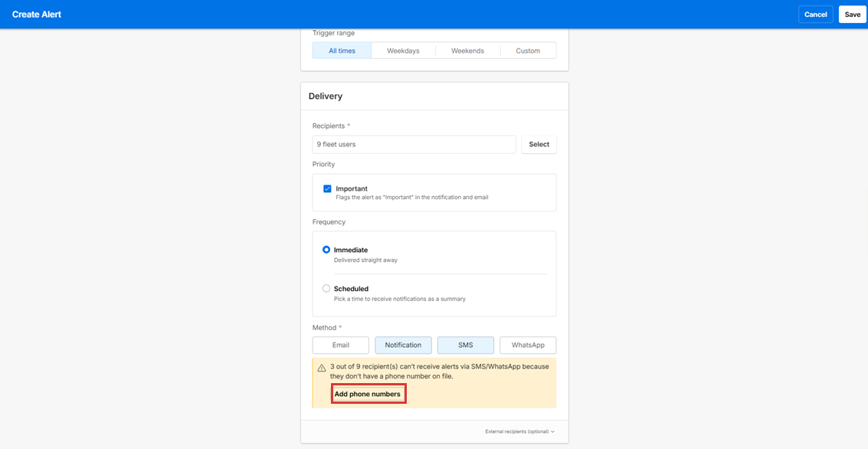Screen dimensions: 868x449
Task: Set trigger range to Weekends
Action: coord(467,51)
